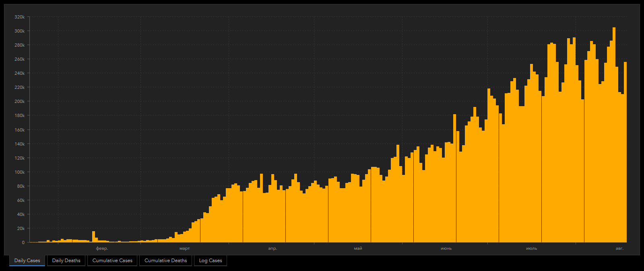
Task: Click the last bar on the chart
Action: (x=625, y=152)
